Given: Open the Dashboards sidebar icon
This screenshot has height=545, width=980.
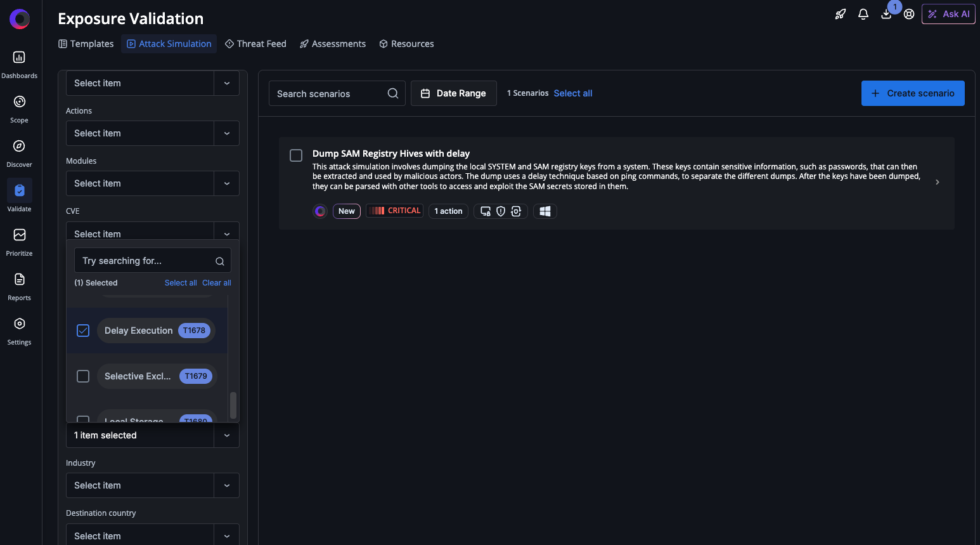Looking at the screenshot, I should [19, 58].
